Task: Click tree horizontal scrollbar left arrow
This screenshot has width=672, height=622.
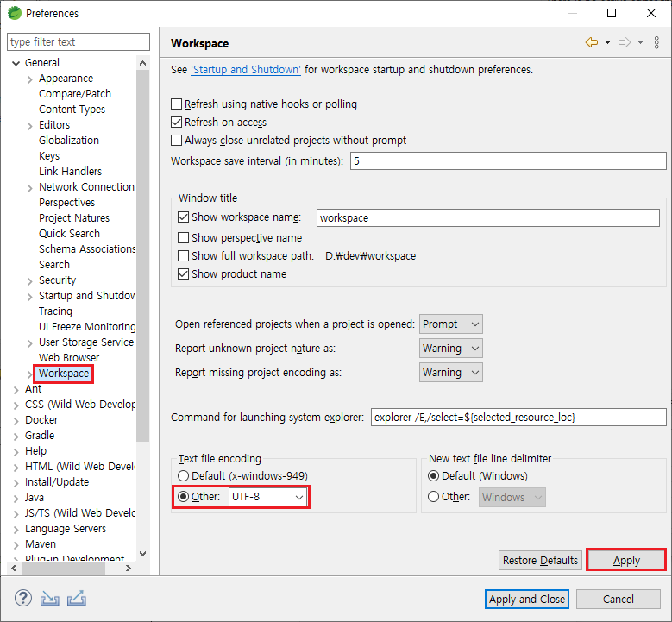Action: [x=14, y=568]
